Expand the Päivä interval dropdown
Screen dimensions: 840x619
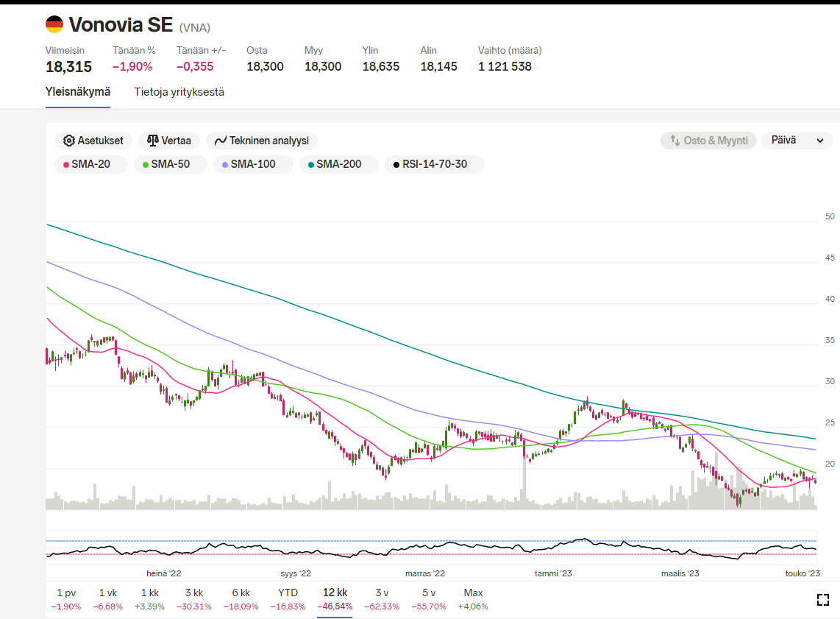click(797, 140)
